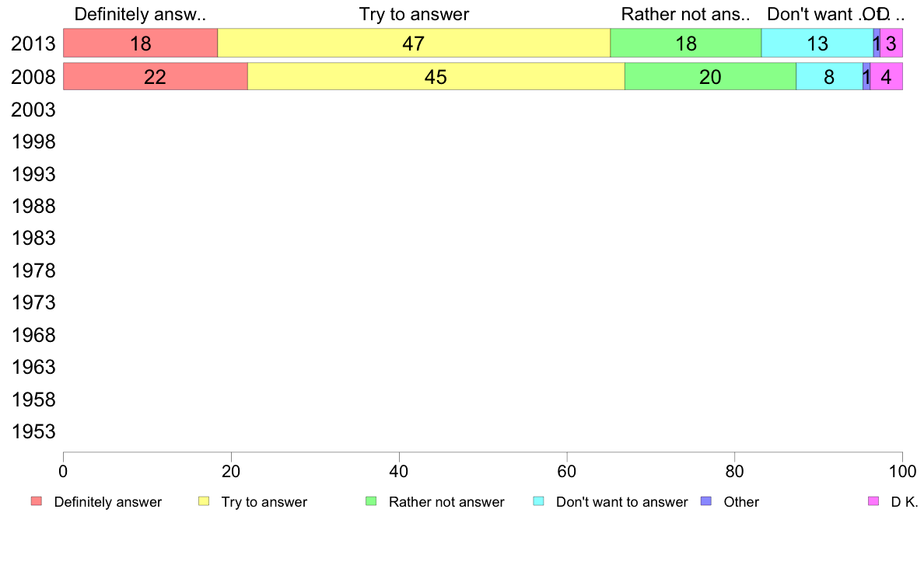Click the magenta D K. legend swatch
This screenshot has width=924, height=572.
pyautogui.click(x=873, y=501)
